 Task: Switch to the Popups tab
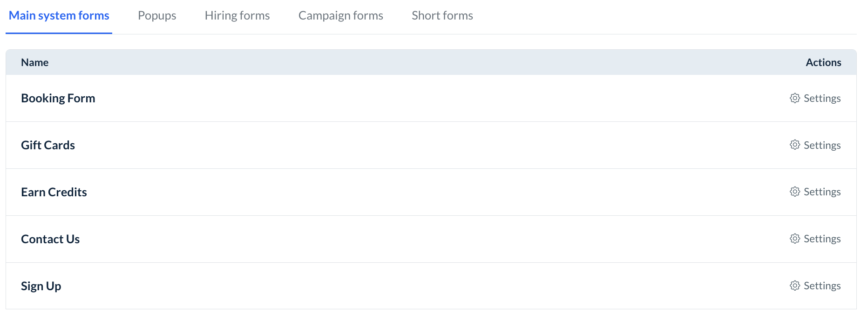tap(157, 16)
